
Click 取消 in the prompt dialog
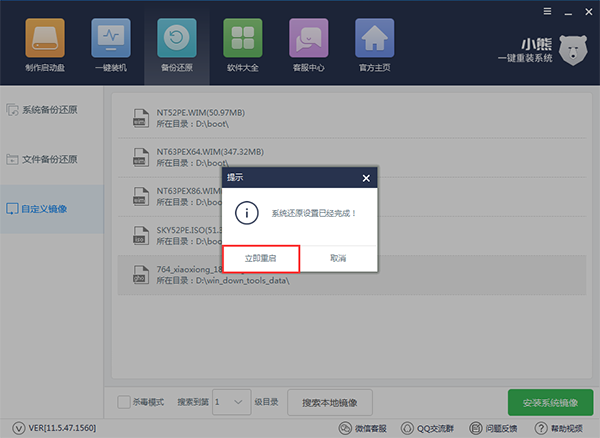pos(338,259)
